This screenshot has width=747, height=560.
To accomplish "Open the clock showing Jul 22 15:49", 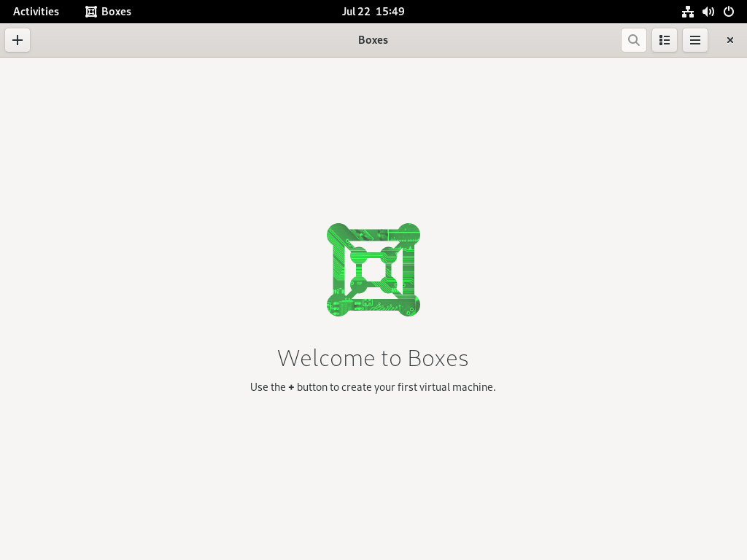I will (373, 12).
